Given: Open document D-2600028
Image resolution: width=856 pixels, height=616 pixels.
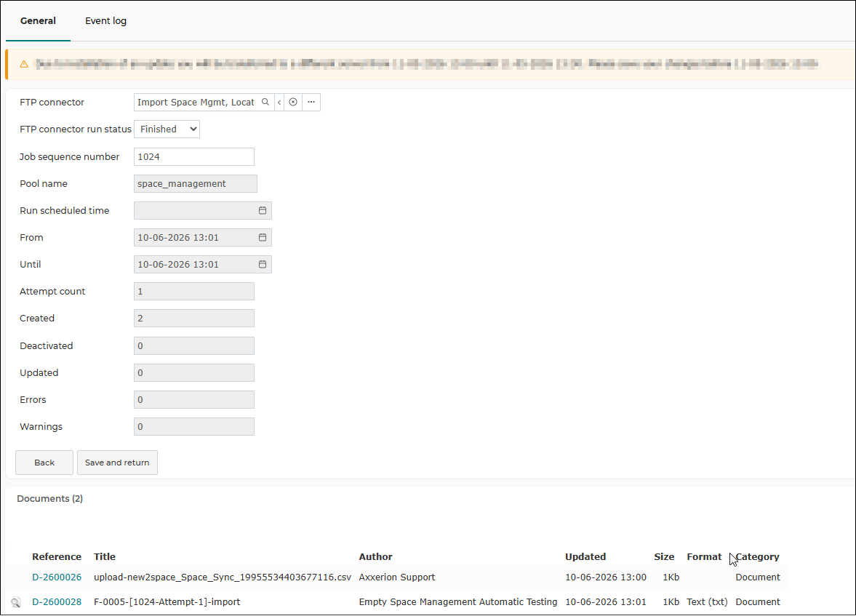Looking at the screenshot, I should [x=57, y=601].
